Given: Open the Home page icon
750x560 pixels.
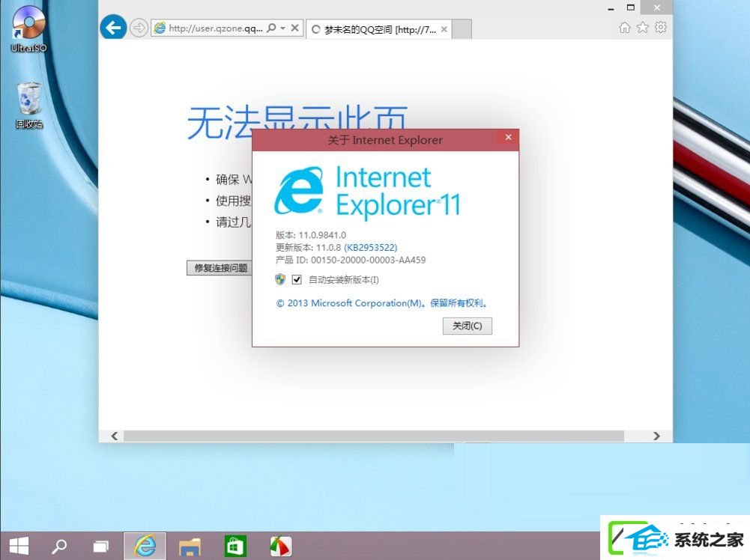Looking at the screenshot, I should coord(625,27).
